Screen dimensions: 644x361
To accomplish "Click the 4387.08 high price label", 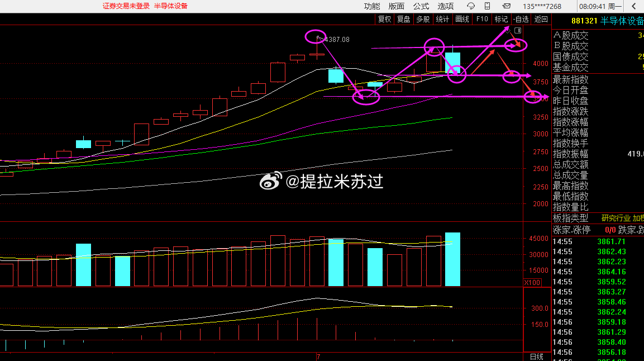I will pos(337,40).
